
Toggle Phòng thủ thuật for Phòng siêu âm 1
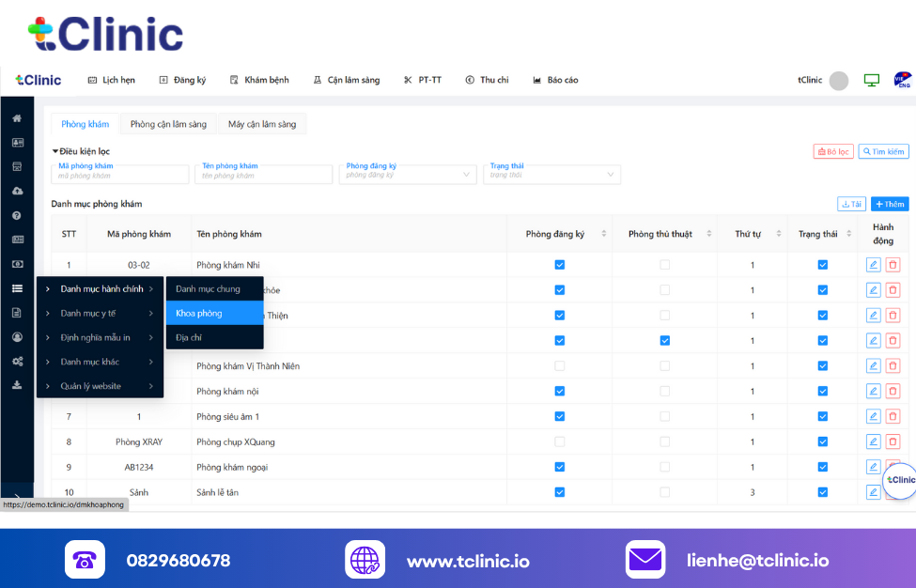coord(665,416)
